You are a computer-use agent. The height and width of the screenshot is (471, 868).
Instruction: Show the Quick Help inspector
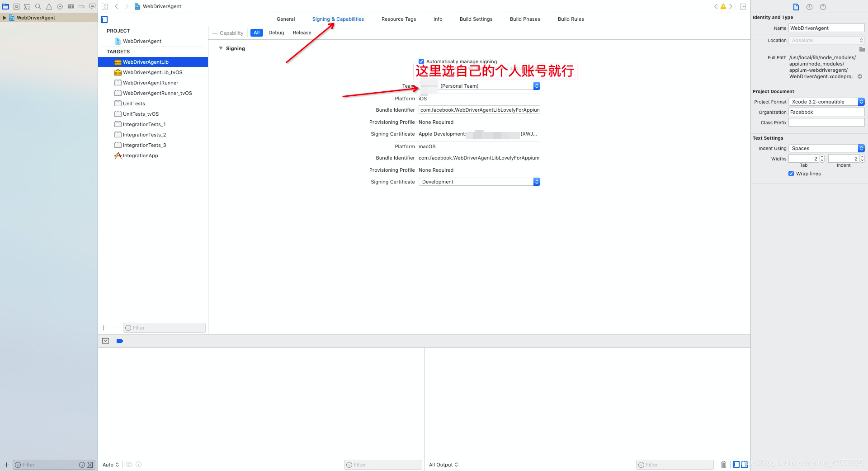coord(823,7)
